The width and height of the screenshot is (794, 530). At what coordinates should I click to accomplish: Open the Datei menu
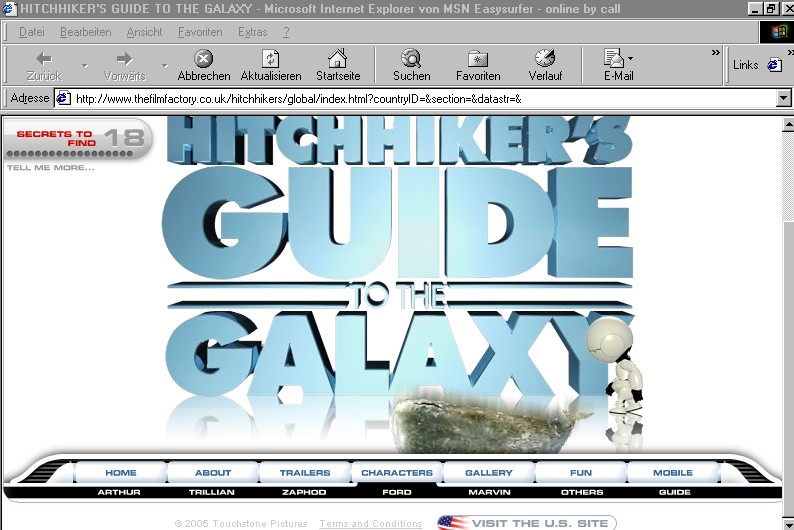coord(31,32)
